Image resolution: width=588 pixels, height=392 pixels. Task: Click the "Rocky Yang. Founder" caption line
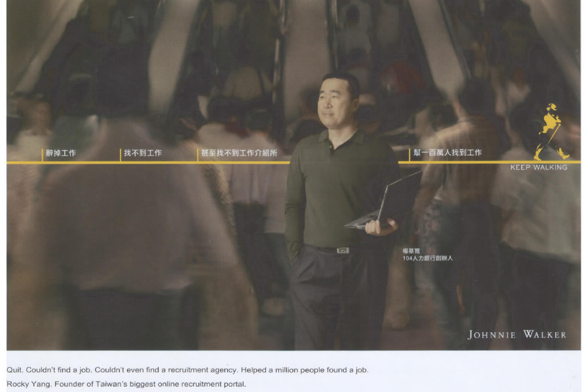126,384
